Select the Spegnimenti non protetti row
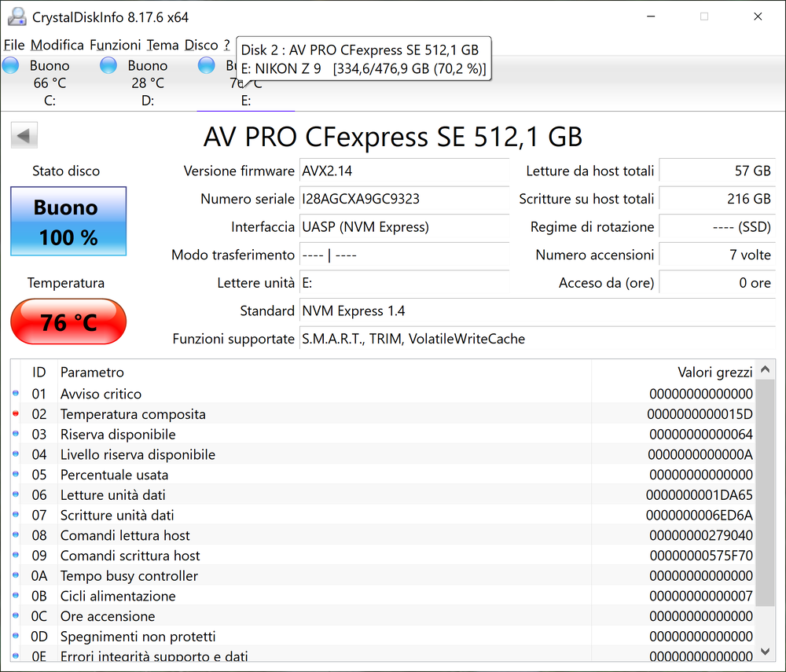The height and width of the screenshot is (672, 786). pyautogui.click(x=383, y=637)
